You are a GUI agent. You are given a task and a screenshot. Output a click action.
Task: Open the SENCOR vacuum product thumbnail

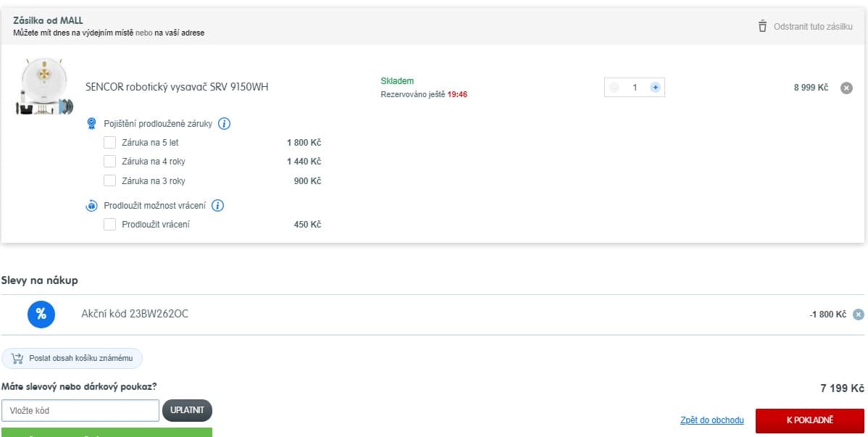(x=45, y=86)
